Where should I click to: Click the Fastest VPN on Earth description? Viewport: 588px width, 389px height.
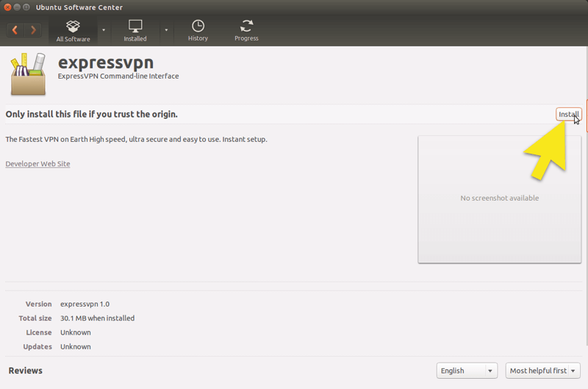point(136,140)
